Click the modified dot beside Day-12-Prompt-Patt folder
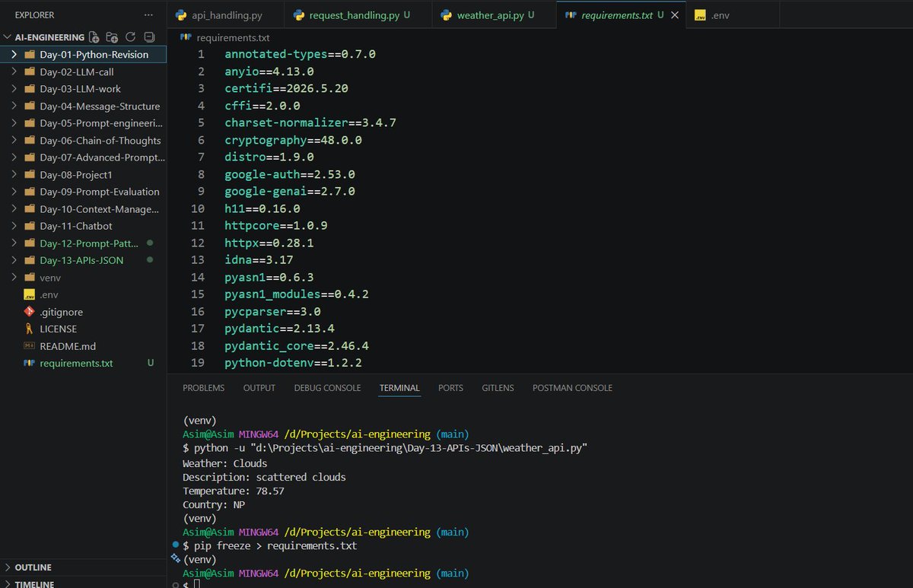913x588 pixels. [x=150, y=243]
